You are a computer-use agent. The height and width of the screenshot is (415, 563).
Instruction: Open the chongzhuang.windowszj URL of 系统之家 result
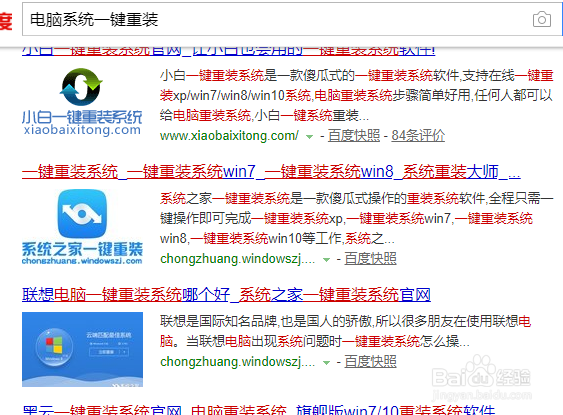click(x=237, y=258)
